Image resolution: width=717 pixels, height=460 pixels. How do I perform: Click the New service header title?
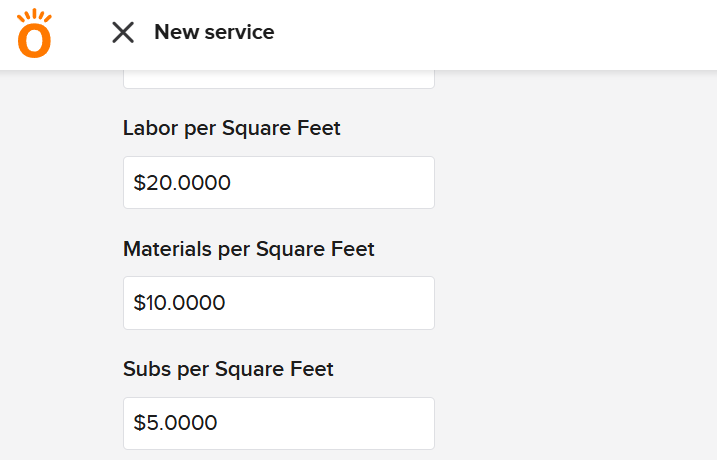214,33
